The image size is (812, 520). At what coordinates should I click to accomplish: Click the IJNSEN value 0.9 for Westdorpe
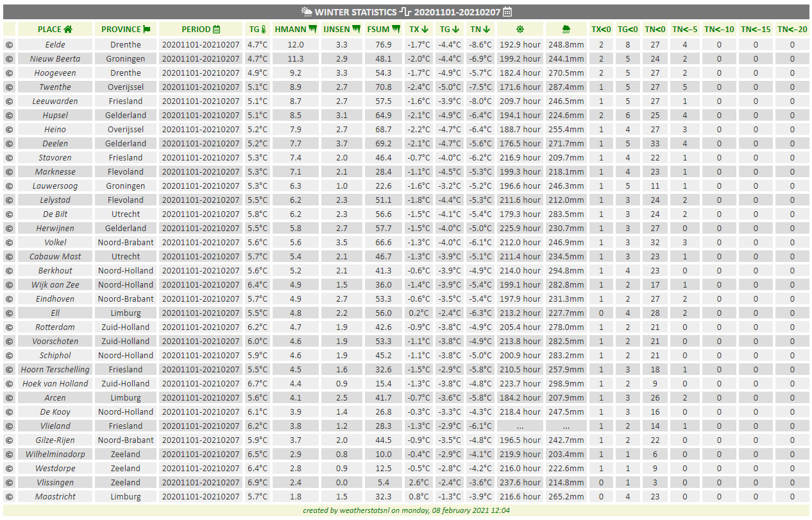[x=342, y=469]
